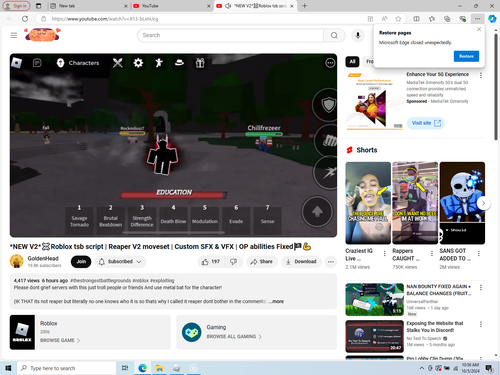The image size is (500, 375).
Task: Open Edge split screen icon
Action: (416, 19)
